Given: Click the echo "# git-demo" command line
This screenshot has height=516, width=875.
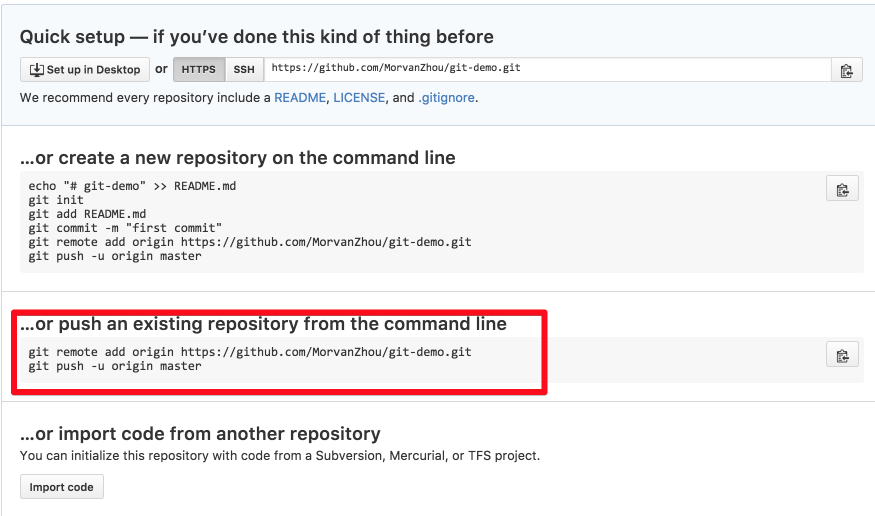Looking at the screenshot, I should coord(132,186).
